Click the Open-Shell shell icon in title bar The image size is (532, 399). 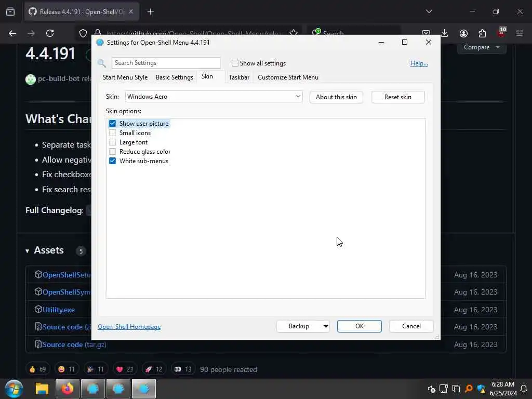pos(100,43)
